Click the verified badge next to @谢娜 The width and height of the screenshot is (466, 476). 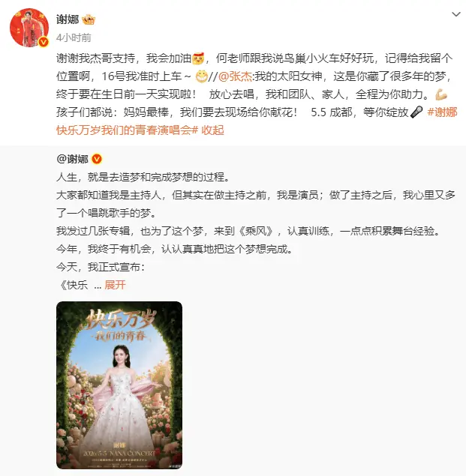coord(97,159)
